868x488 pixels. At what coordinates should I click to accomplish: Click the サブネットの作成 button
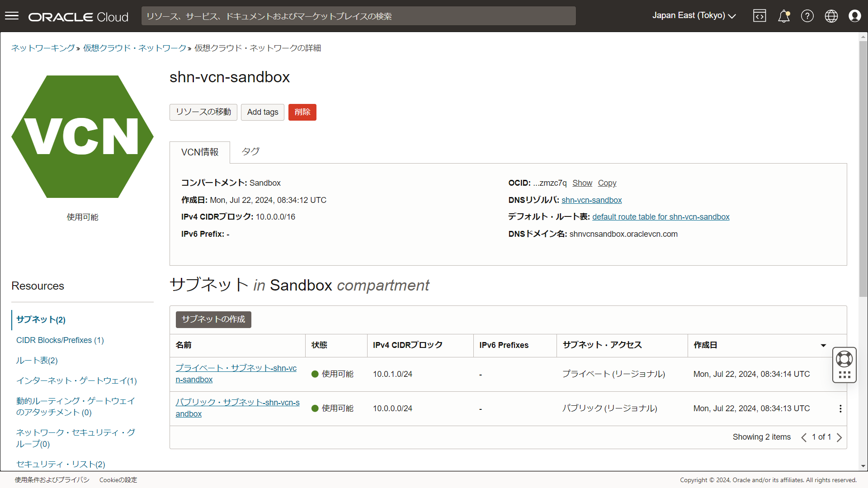(213, 319)
